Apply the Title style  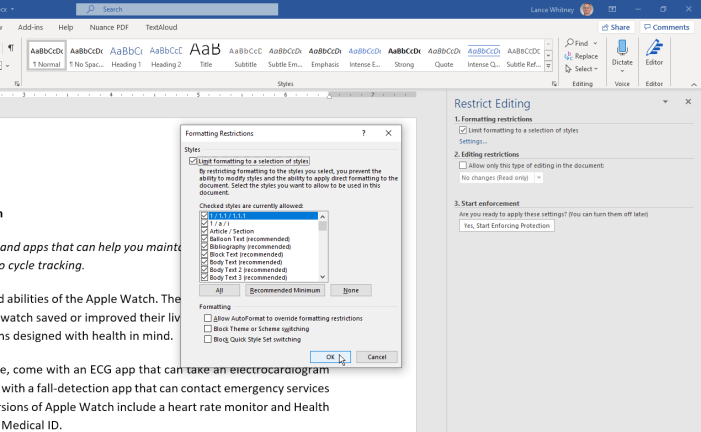point(206,55)
